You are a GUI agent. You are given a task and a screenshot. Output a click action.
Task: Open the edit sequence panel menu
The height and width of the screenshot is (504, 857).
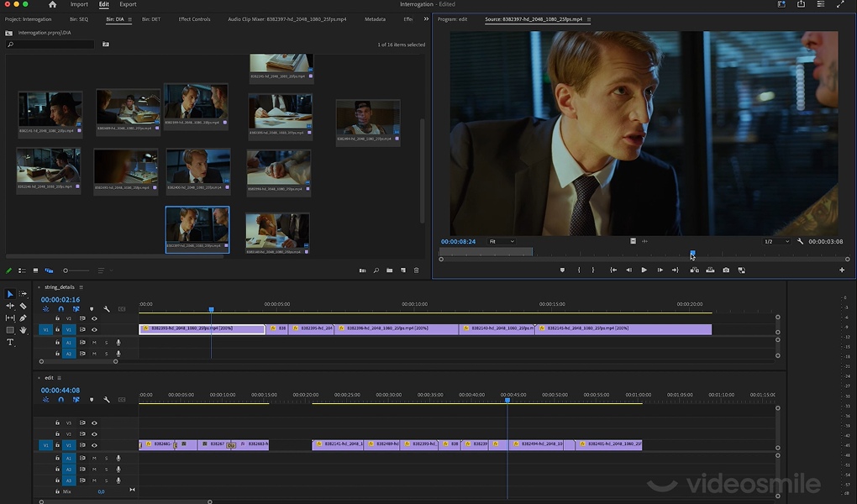(x=59, y=378)
